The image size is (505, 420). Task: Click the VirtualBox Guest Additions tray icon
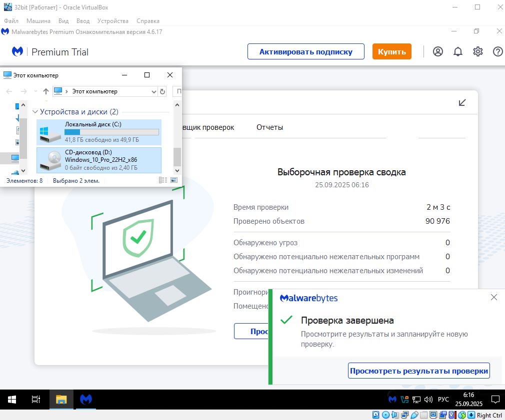pyautogui.click(x=404, y=400)
